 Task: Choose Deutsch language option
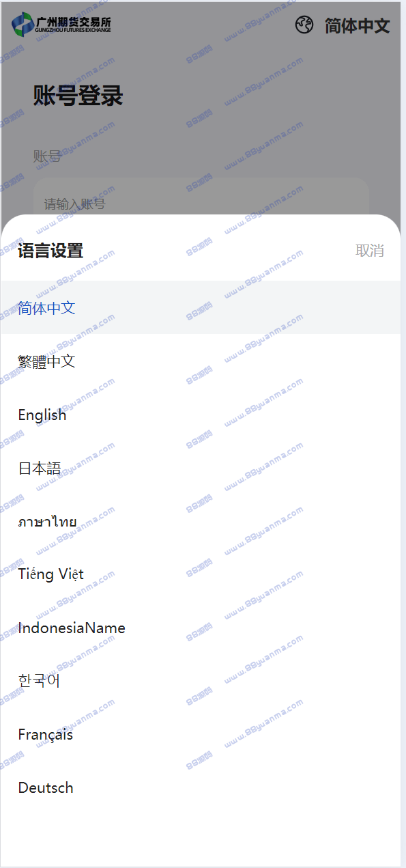201,787
